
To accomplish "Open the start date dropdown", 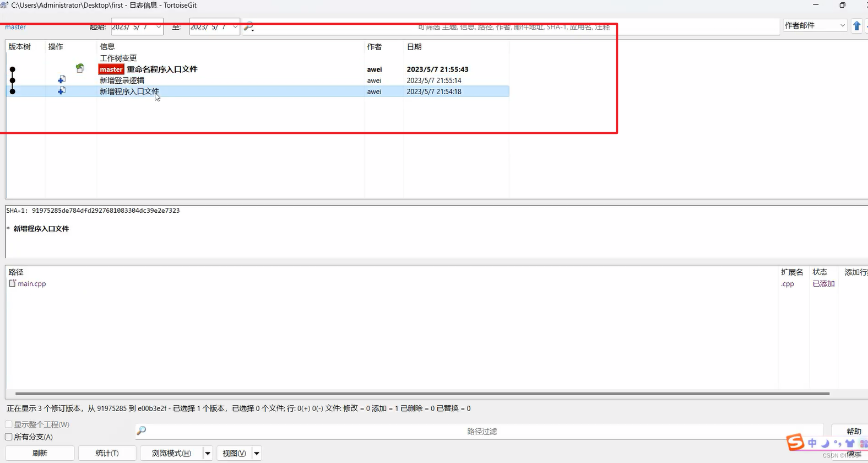I will (159, 26).
